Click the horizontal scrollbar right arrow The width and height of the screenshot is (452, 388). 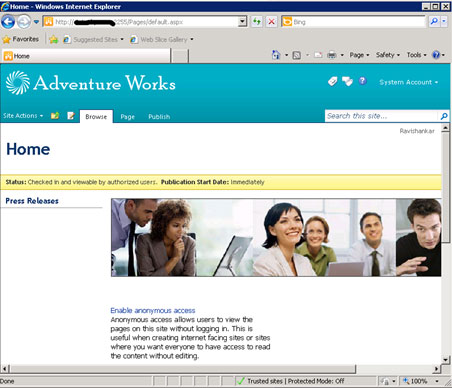437,369
